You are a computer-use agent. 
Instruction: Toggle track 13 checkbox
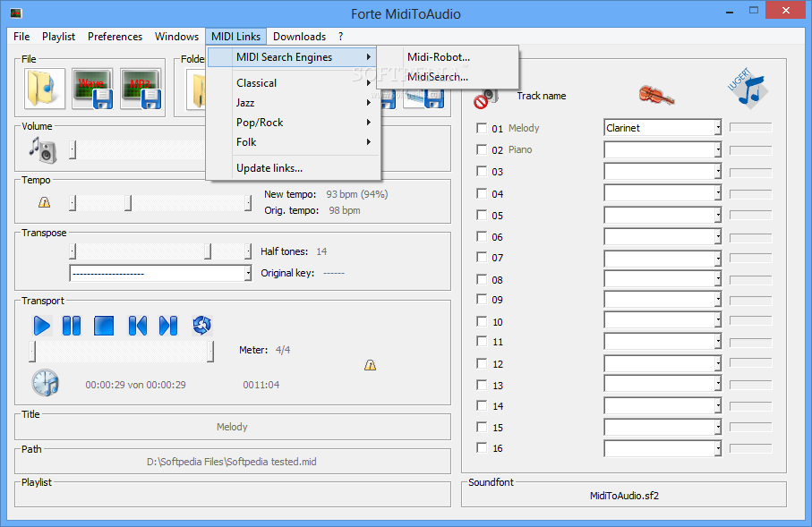tap(482, 385)
